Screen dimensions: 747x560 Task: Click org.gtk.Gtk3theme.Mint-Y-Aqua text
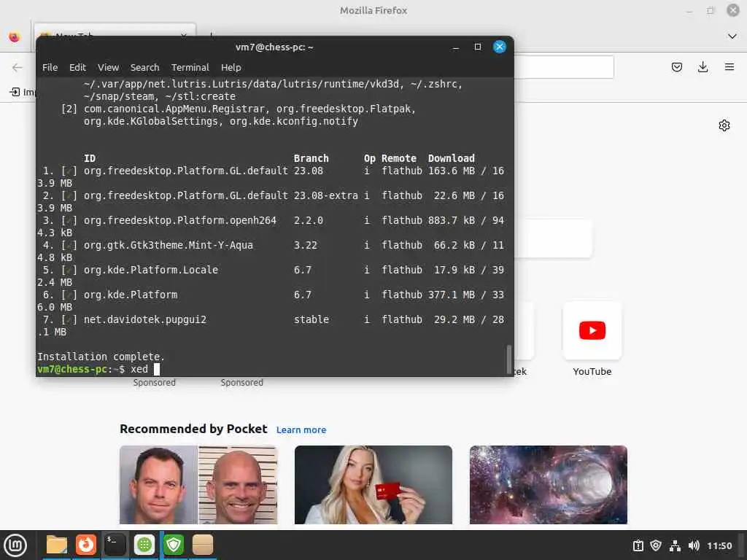(169, 245)
